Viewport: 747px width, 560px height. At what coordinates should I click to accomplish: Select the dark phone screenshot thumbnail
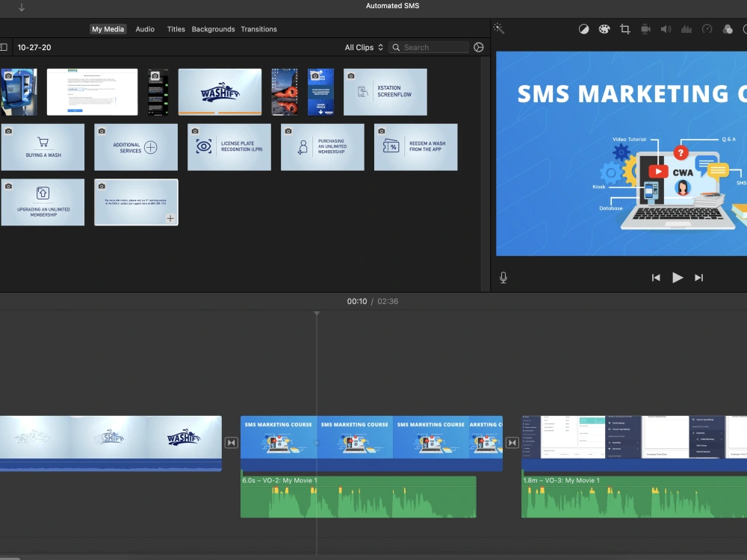158,92
